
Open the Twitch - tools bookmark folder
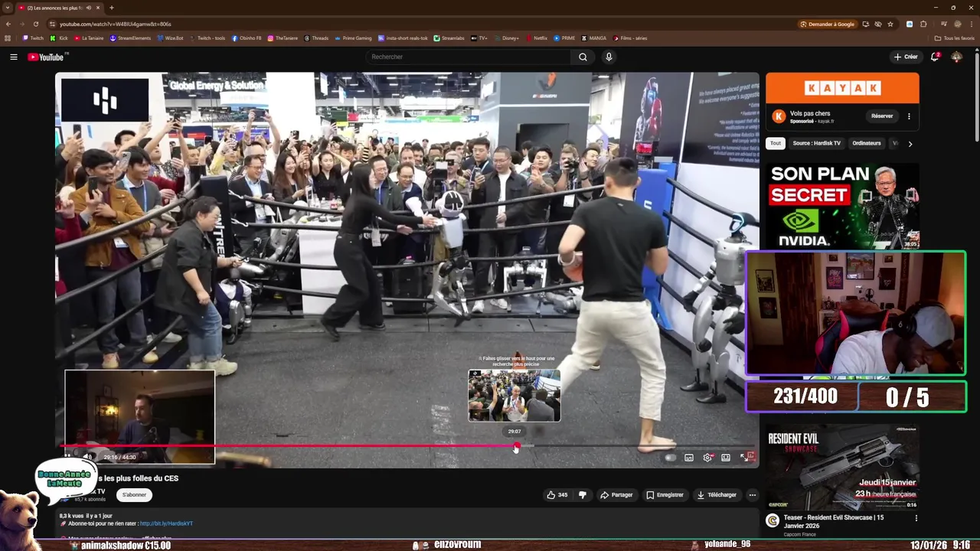click(207, 38)
